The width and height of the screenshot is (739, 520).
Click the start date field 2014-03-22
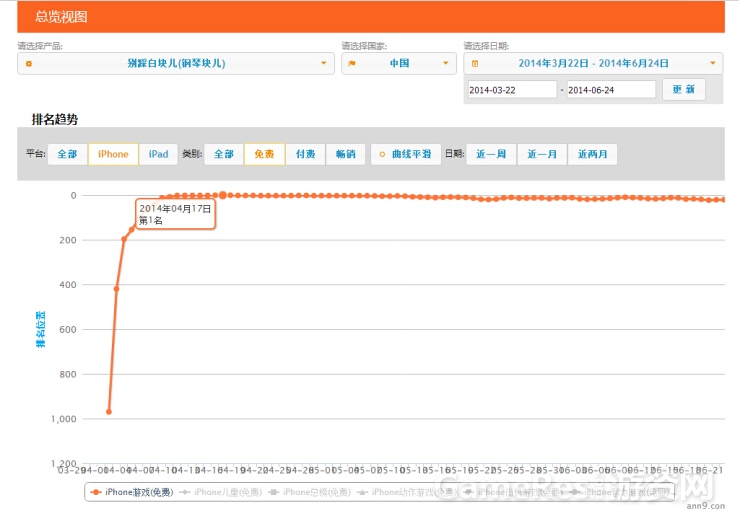click(x=512, y=90)
